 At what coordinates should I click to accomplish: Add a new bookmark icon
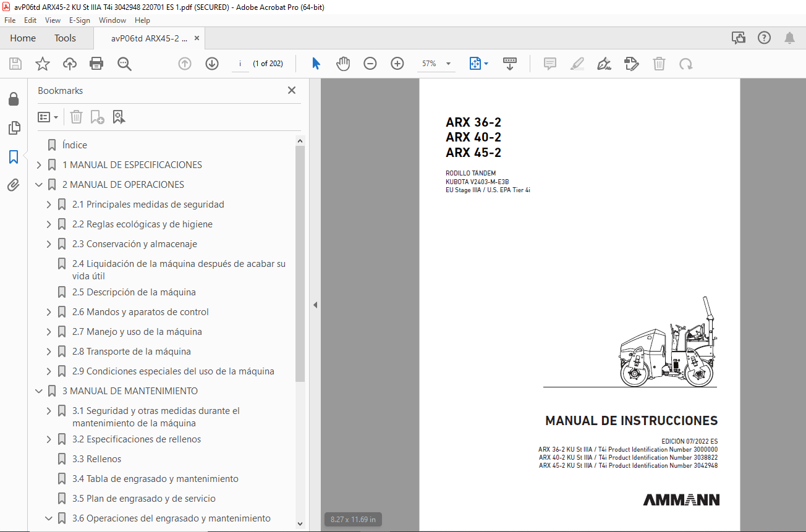pos(98,117)
